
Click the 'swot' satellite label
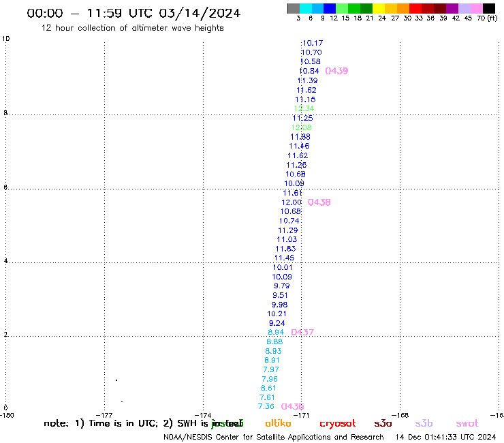pos(467,424)
